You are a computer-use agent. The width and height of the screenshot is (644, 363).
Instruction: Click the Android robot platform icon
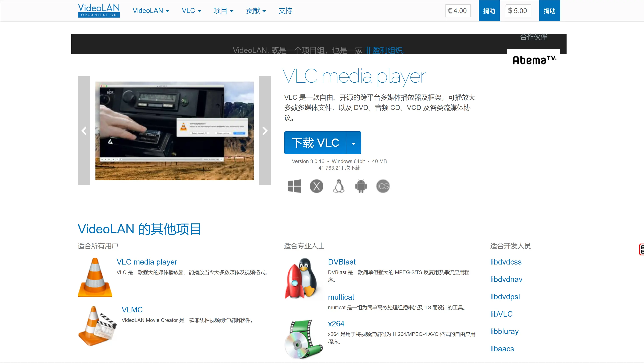(361, 186)
